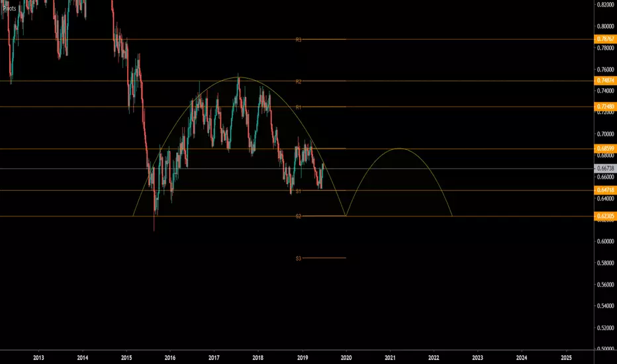This screenshot has width=617, height=364.
Task: Click the 2019 label on time axis
Action: pyautogui.click(x=302, y=357)
